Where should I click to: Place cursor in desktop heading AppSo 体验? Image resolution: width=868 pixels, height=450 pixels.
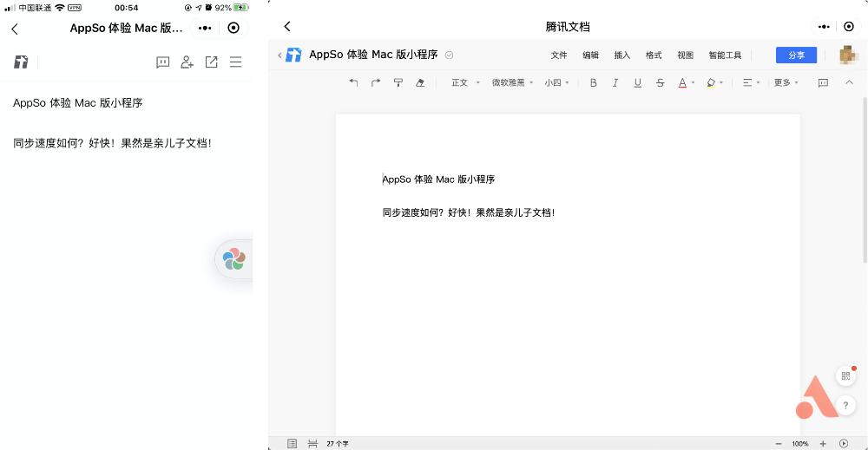coord(438,179)
